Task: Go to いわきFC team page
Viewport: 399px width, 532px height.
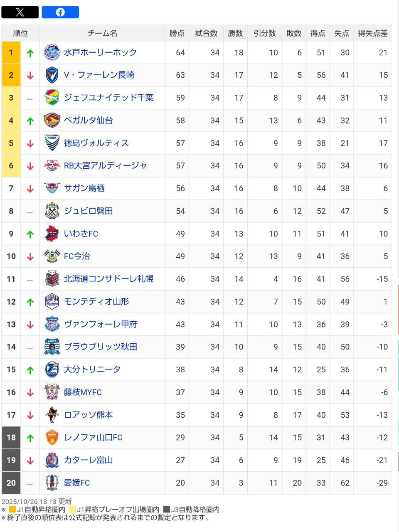Action: click(x=81, y=234)
